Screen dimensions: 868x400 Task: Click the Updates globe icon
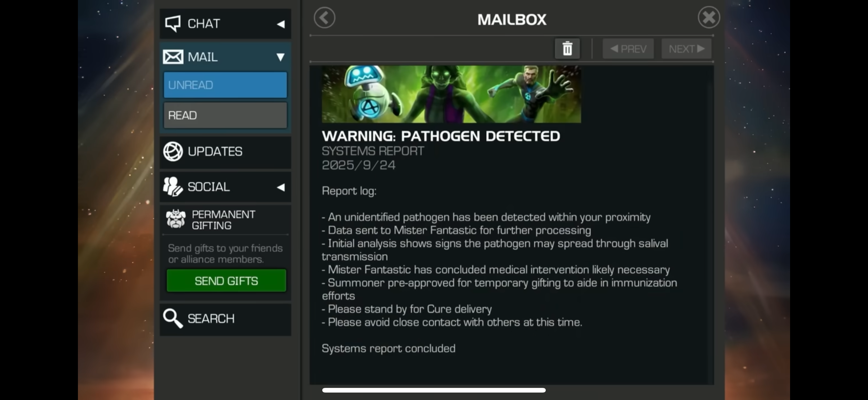pos(173,152)
